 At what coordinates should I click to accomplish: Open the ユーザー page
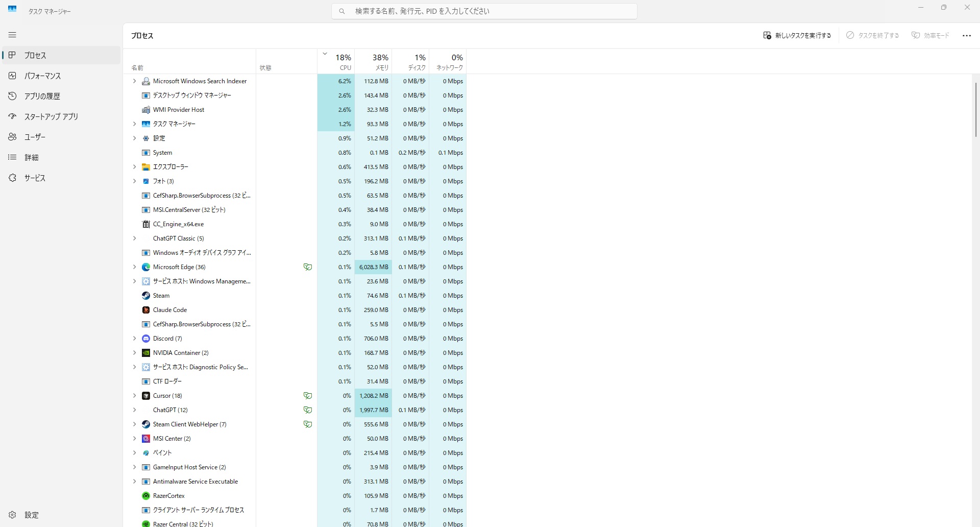61,137
